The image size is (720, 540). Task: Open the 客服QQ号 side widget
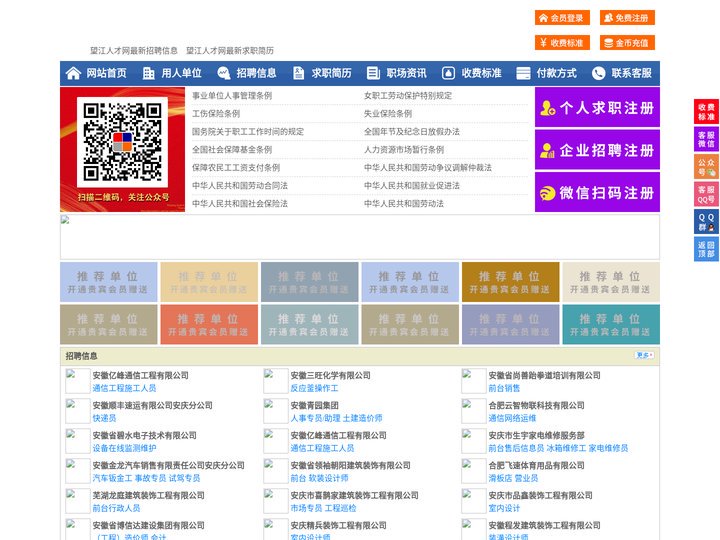[706, 194]
